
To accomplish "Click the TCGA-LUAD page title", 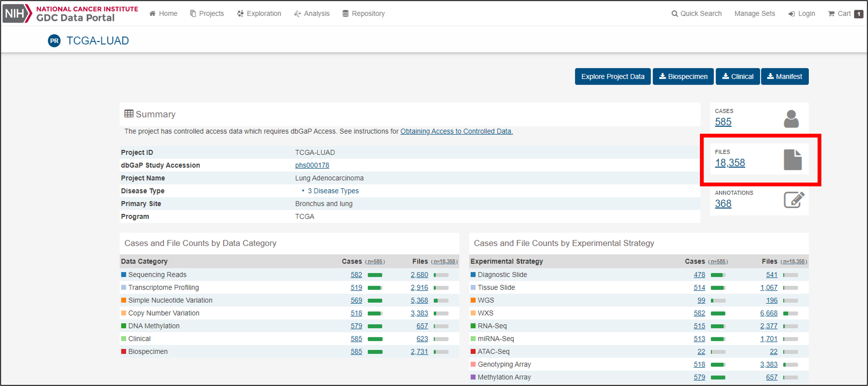I will (97, 41).
